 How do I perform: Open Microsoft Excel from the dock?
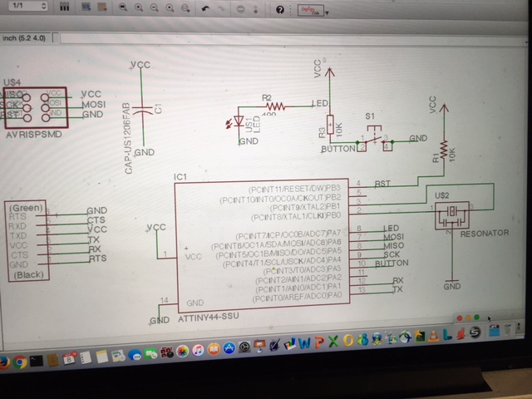(x=333, y=341)
